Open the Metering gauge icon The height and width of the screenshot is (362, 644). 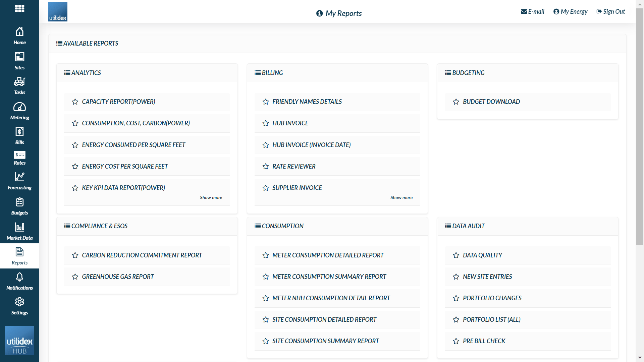19,107
